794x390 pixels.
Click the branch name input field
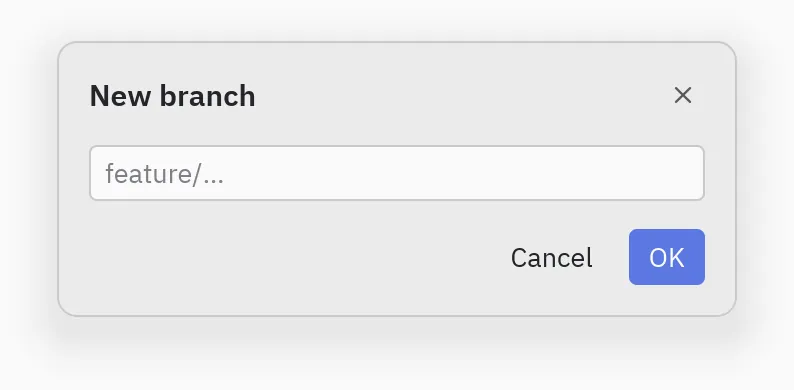coord(397,173)
